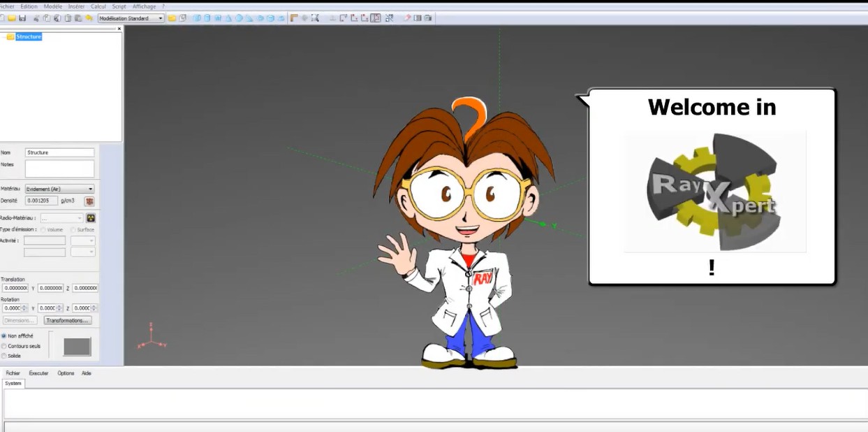This screenshot has height=432, width=868.
Task: Switch to the System tab
Action: tap(13, 384)
